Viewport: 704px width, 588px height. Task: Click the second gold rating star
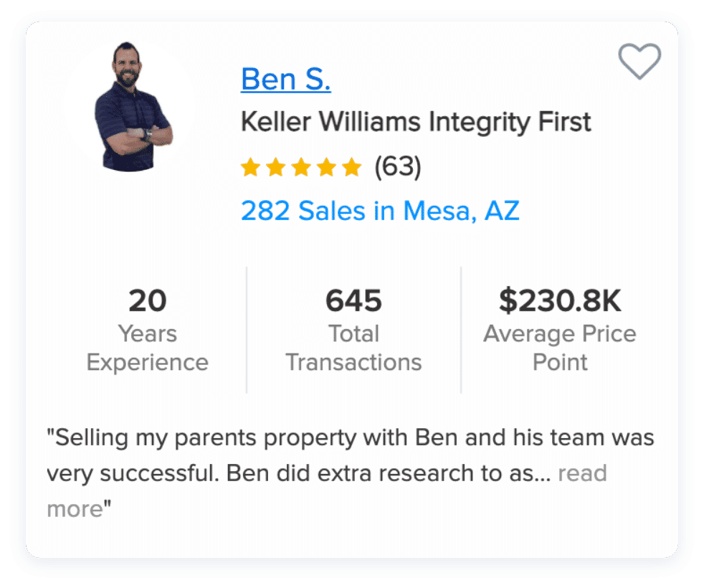coord(276,168)
